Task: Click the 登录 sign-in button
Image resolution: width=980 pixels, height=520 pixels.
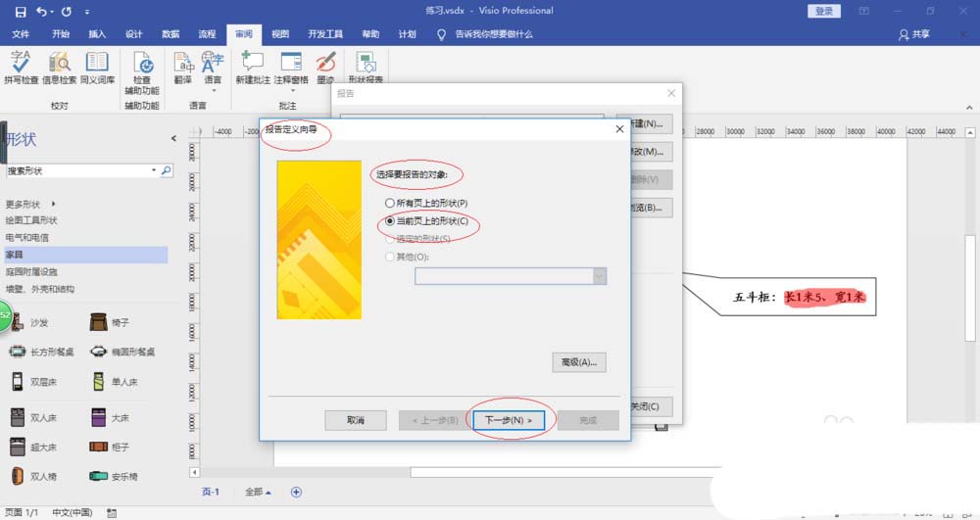Action: click(x=824, y=11)
